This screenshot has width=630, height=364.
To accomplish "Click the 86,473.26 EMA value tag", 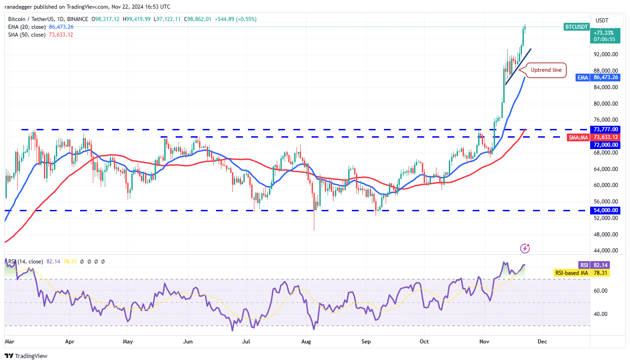I will click(606, 78).
